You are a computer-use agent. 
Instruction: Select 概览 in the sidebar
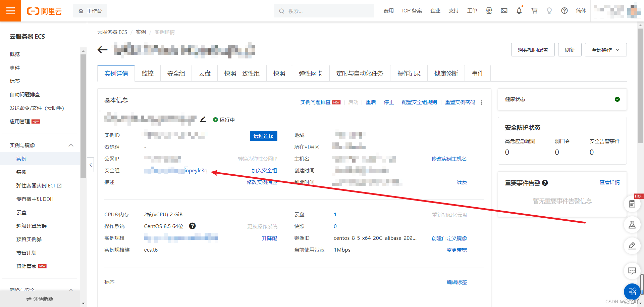coord(15,54)
